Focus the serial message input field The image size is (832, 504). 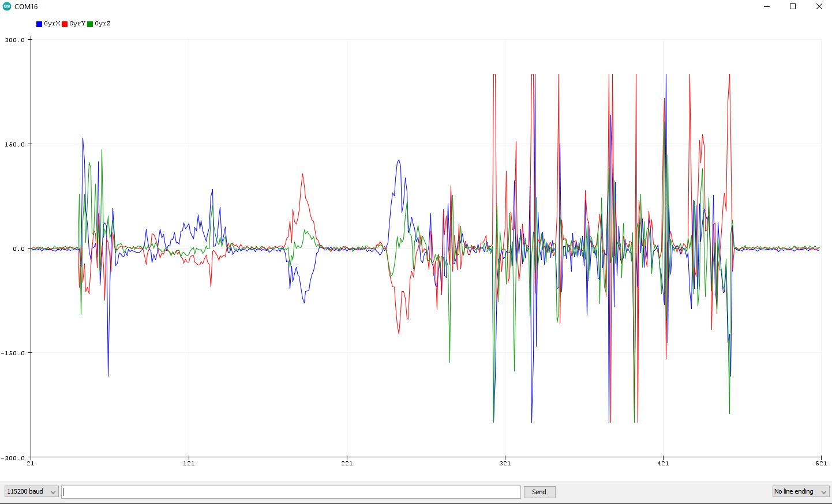click(291, 492)
